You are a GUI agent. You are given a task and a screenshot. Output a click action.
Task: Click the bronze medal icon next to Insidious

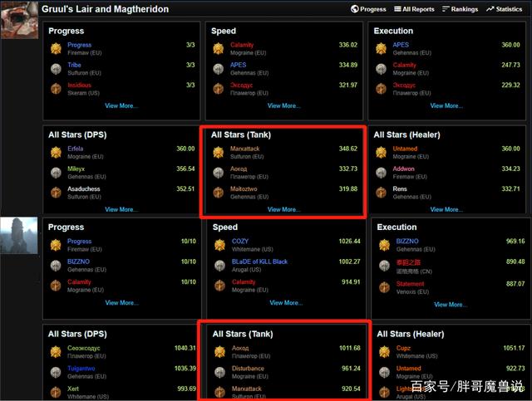[56, 89]
